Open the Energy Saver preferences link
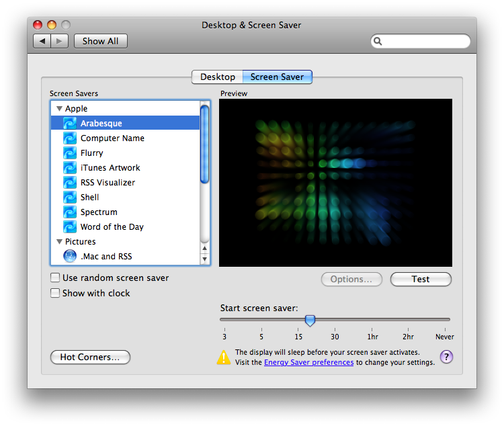The image size is (504, 426). [309, 362]
